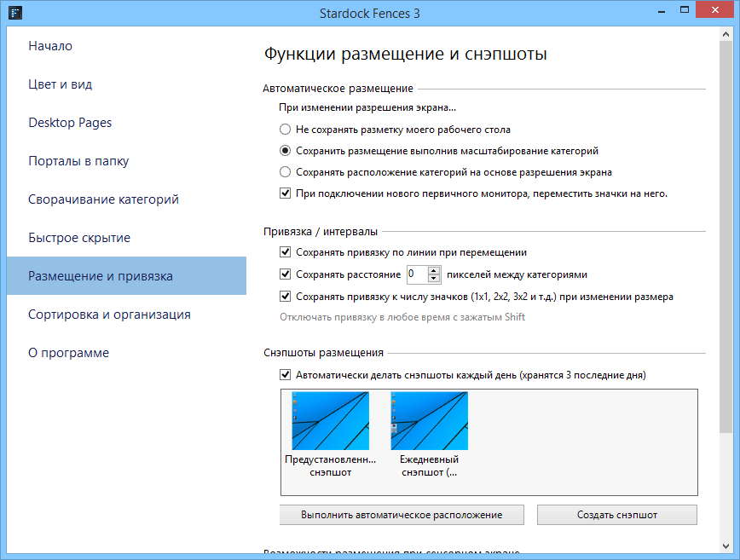Increase pixel spacing with up arrow
The height and width of the screenshot is (560, 740).
click(x=434, y=270)
